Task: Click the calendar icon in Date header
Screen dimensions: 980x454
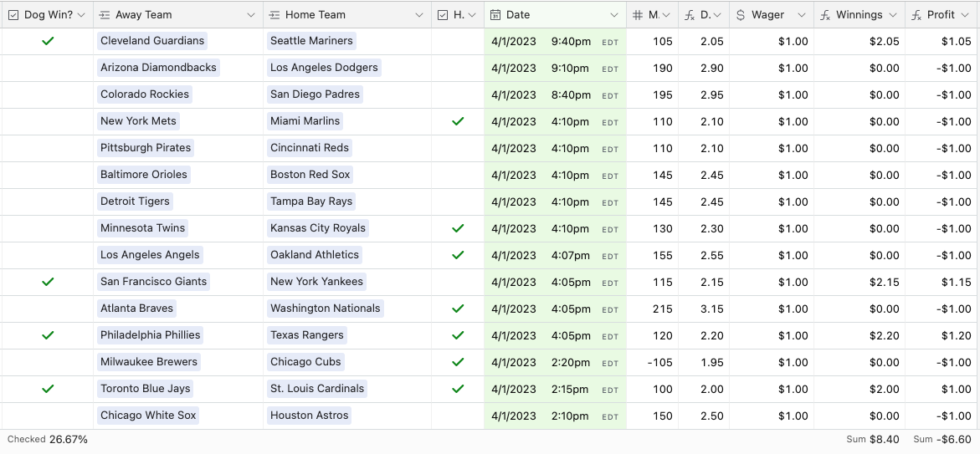Action: coord(495,15)
